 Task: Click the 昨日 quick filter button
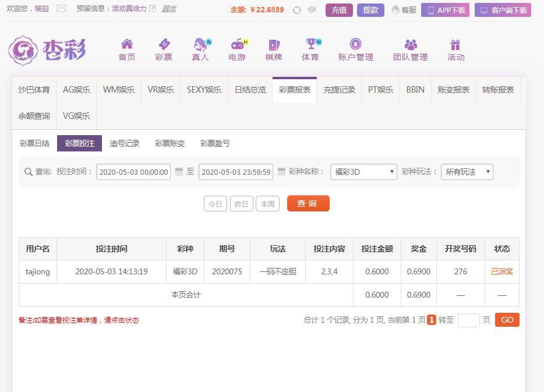click(x=241, y=204)
